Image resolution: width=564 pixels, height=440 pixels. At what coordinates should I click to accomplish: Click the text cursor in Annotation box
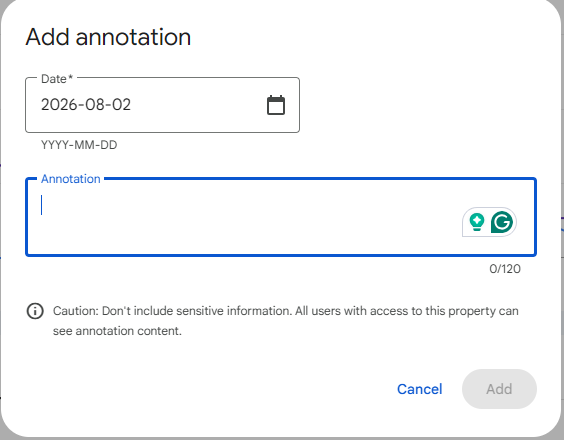(42, 205)
